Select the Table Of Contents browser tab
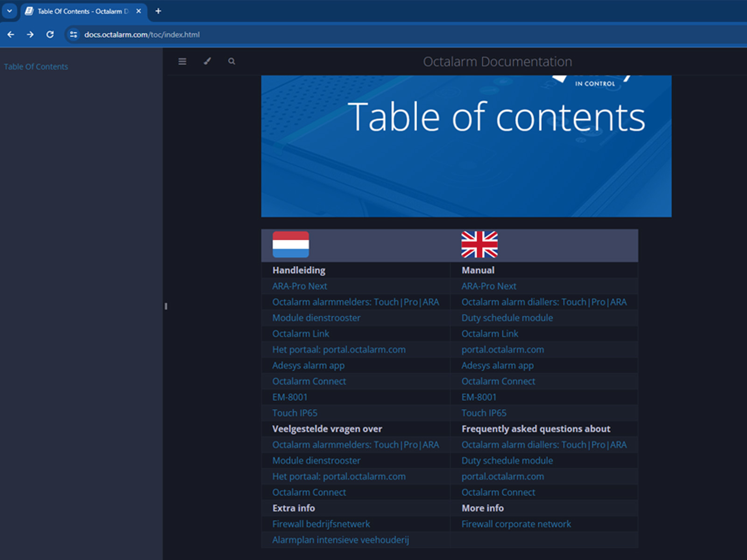Screen dimensions: 747x560 (x=83, y=11)
